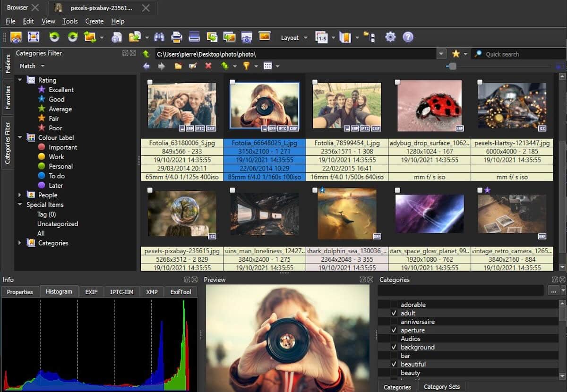Open the Create menu
Image resolution: width=567 pixels, height=392 pixels.
point(94,21)
